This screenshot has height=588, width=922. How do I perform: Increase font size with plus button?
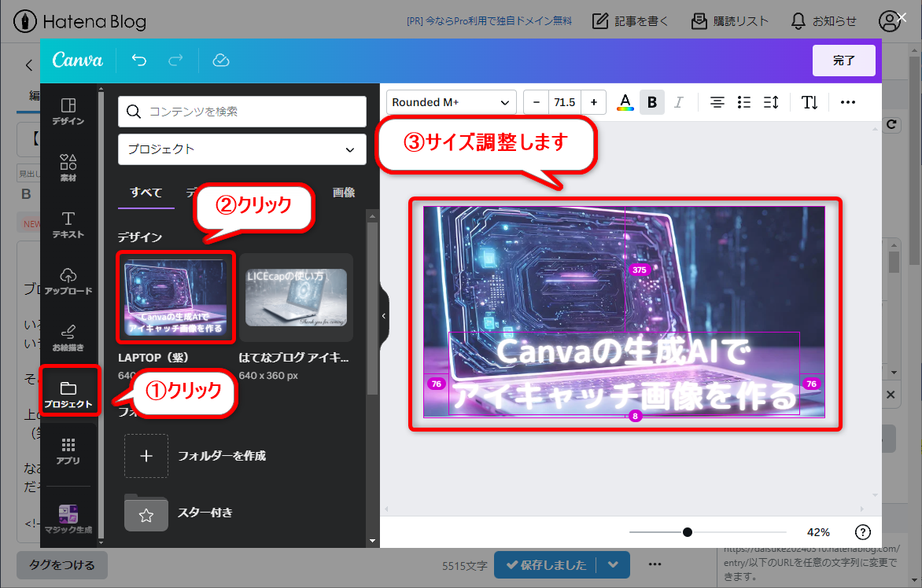pyautogui.click(x=594, y=102)
